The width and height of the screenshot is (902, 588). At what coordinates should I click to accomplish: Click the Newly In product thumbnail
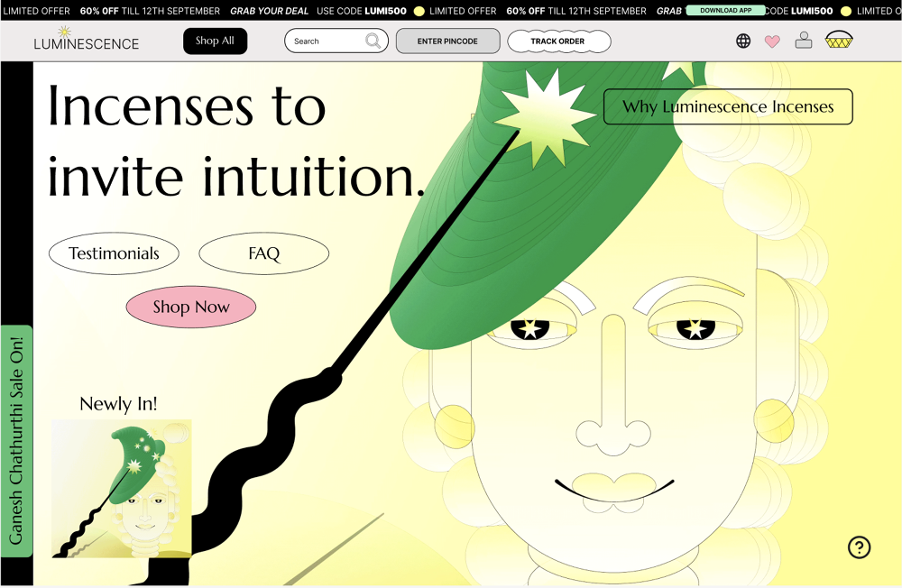tap(121, 488)
